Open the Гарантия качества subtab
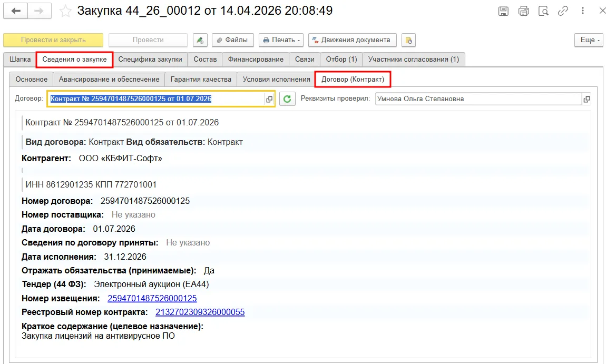Viewport: 606px width, 364px height. tap(201, 79)
